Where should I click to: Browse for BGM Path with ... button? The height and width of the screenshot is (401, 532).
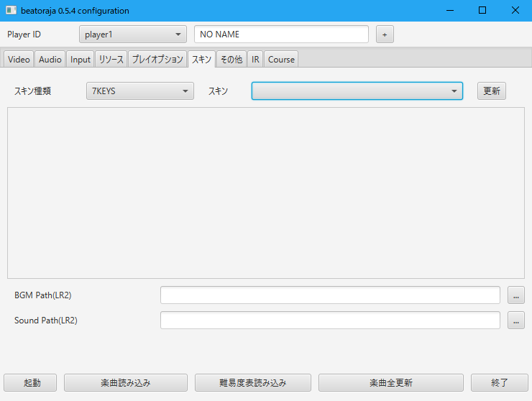(x=516, y=295)
